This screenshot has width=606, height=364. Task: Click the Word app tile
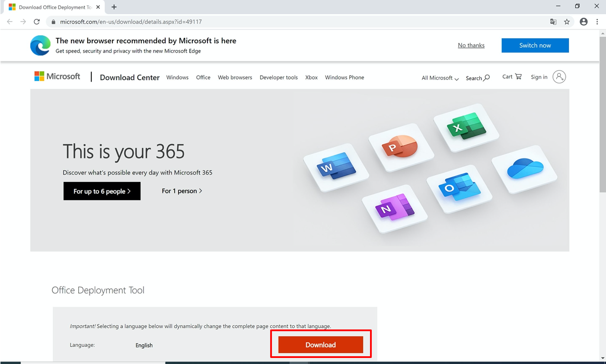(336, 167)
